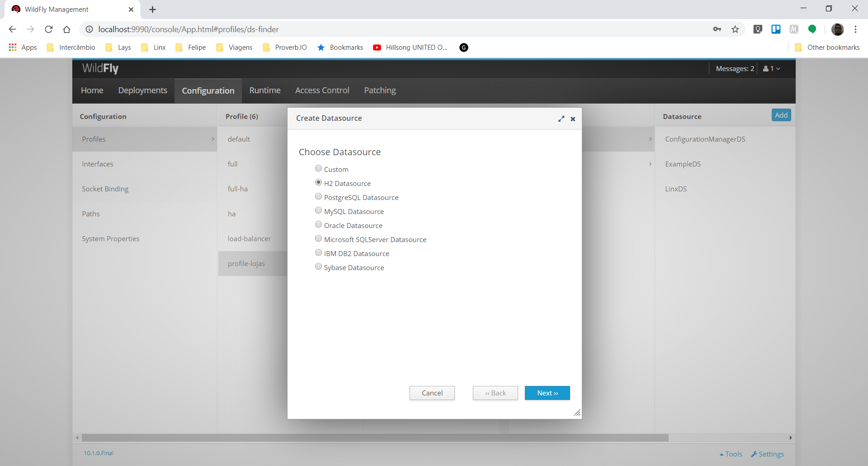Choose the MySQL Datasource option
The width and height of the screenshot is (868, 466).
tap(318, 210)
